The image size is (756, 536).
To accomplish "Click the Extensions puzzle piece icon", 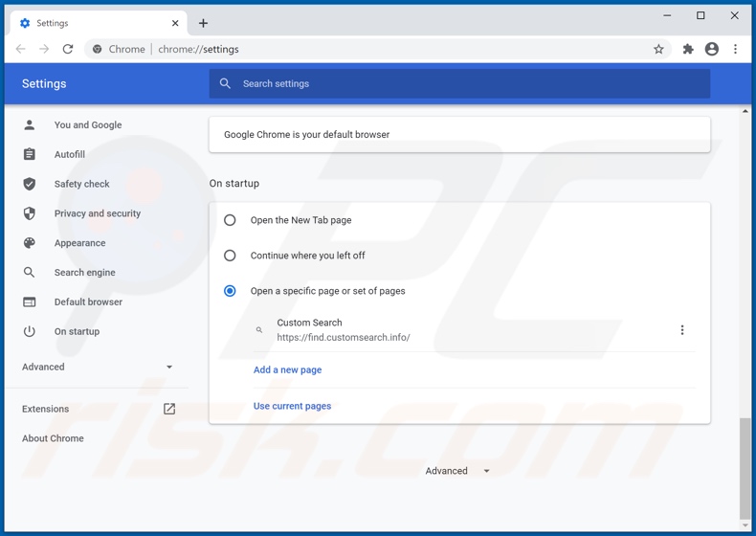I will pyautogui.click(x=687, y=49).
